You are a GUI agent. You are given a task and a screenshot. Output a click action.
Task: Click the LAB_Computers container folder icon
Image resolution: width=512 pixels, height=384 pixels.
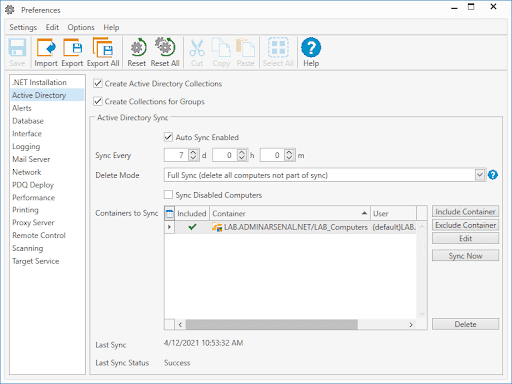(x=217, y=227)
